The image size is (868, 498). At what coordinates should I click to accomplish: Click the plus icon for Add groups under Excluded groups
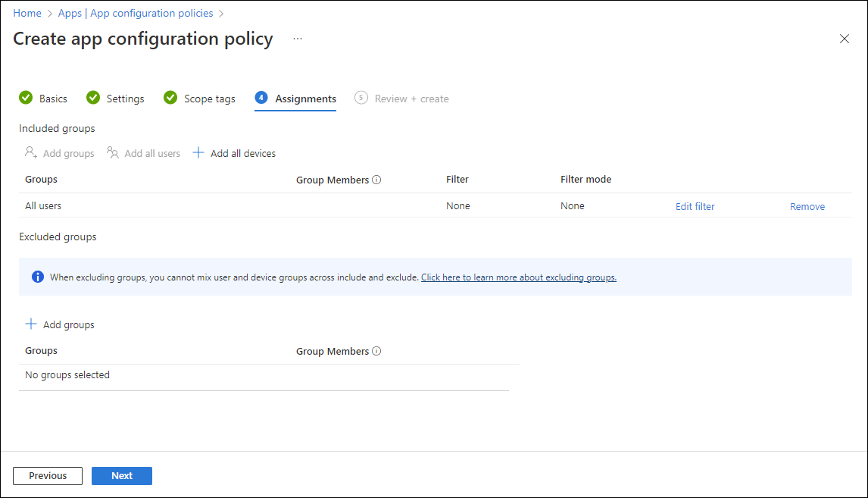coord(30,324)
